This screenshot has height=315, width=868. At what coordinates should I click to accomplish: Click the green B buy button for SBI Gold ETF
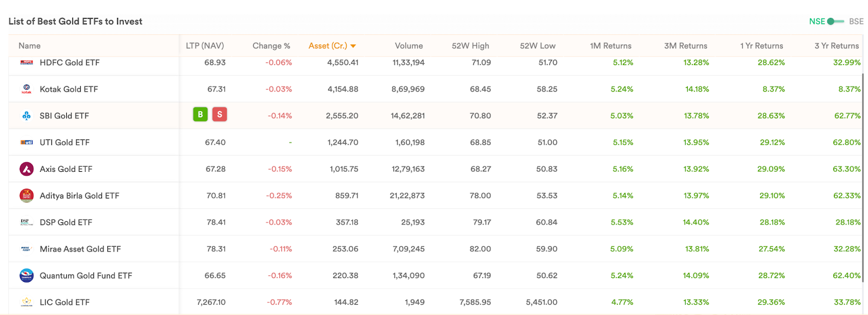[200, 114]
